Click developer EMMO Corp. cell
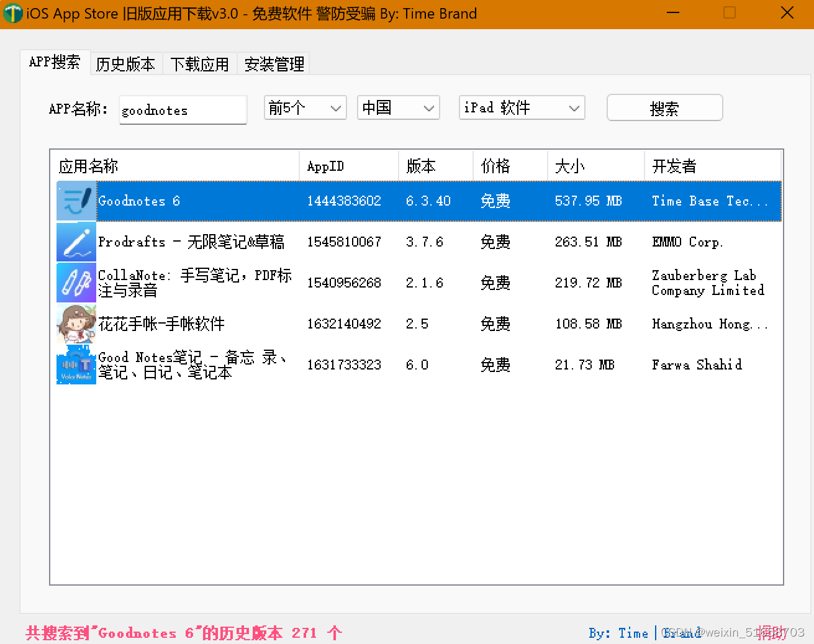This screenshot has height=644, width=814. [688, 242]
